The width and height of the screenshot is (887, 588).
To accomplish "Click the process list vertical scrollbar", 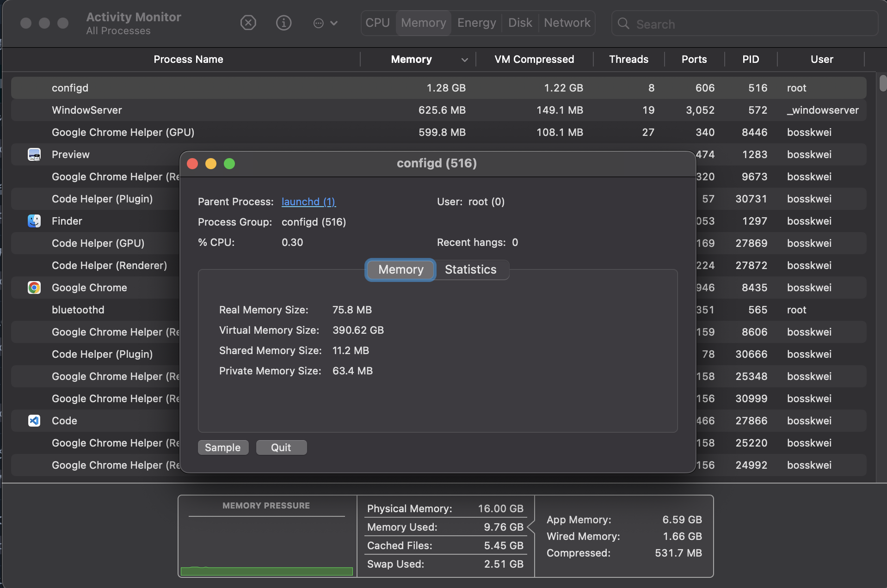I will pyautogui.click(x=882, y=84).
